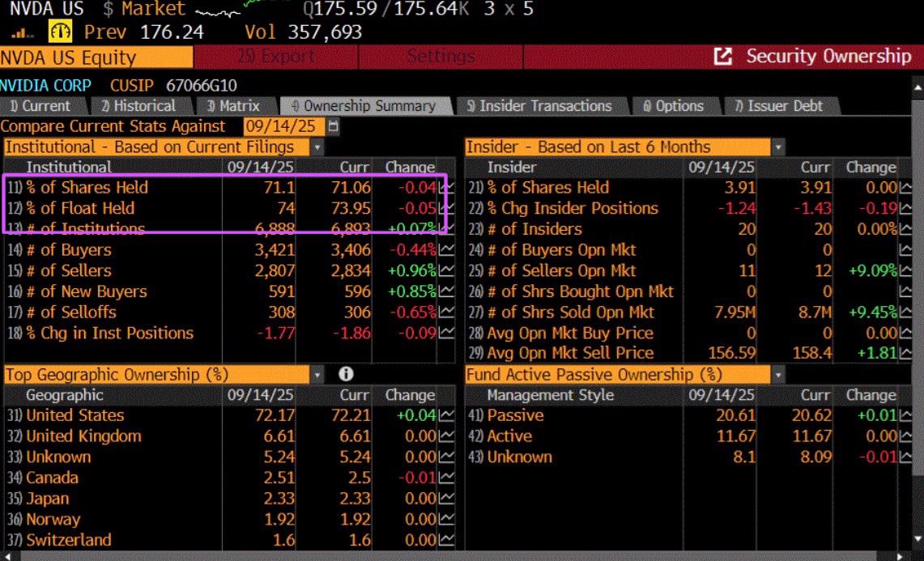Click the yellow gauge icon beside Prev
Viewport: 924px width, 561px height.
coord(62,33)
